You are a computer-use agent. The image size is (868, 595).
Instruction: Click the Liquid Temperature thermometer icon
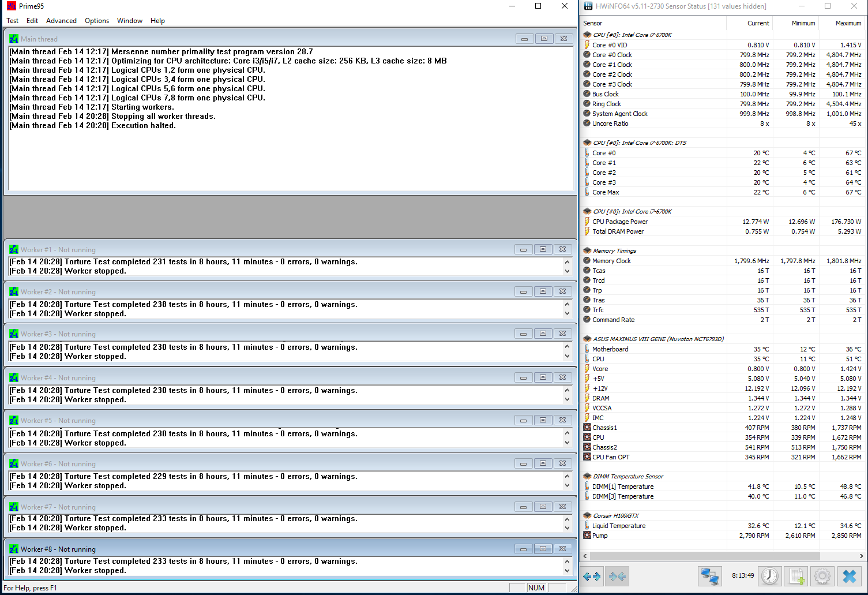[x=587, y=526]
